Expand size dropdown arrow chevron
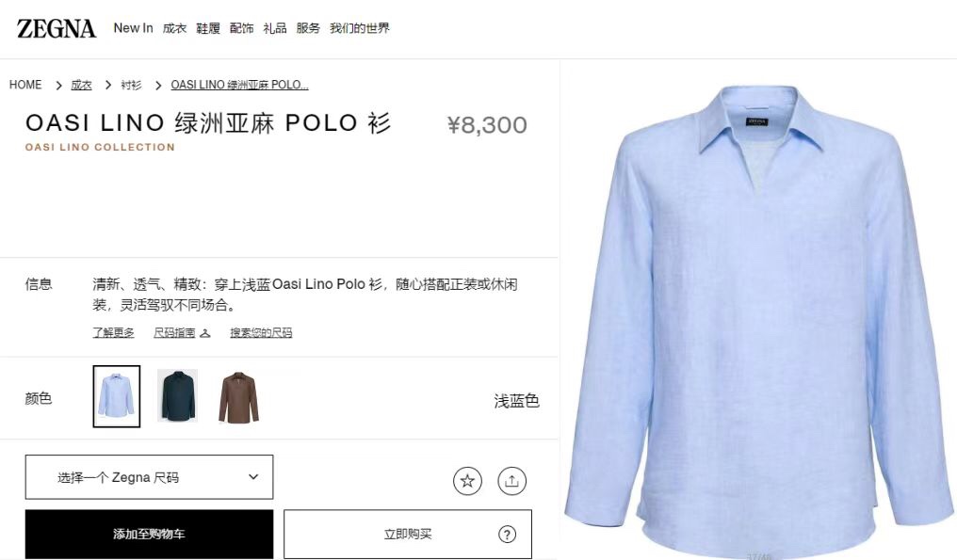Image resolution: width=957 pixels, height=560 pixels. coord(253,476)
